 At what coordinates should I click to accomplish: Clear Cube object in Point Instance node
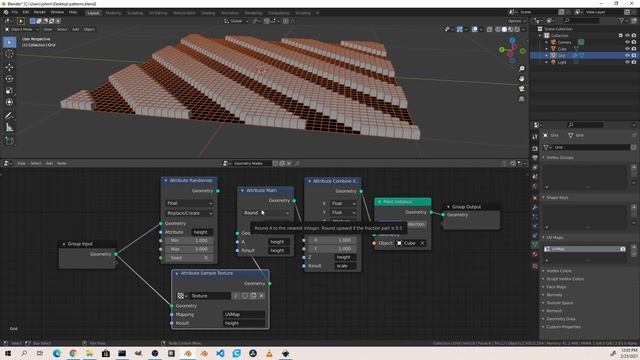pos(422,243)
